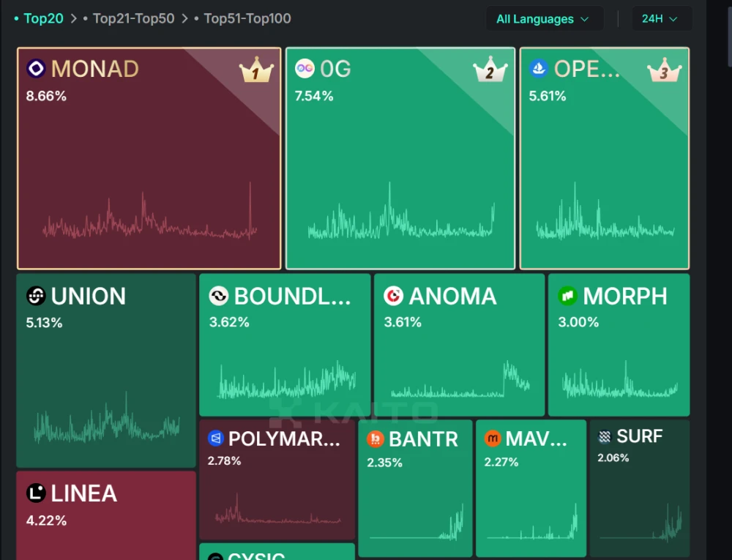The height and width of the screenshot is (560, 732).
Task: Click the LINEA project logo icon
Action: (x=36, y=493)
